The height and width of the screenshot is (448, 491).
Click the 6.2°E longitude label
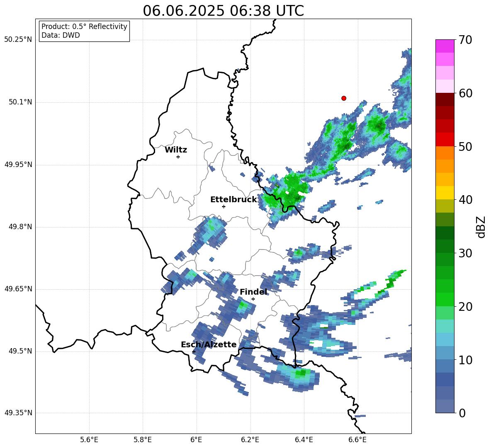250,440
